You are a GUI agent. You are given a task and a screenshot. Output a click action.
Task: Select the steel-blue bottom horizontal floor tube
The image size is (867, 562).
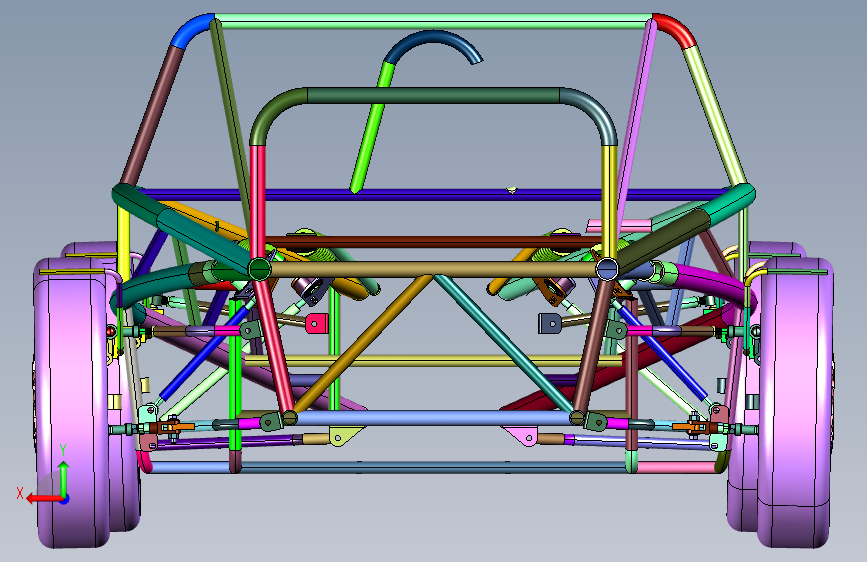434,468
